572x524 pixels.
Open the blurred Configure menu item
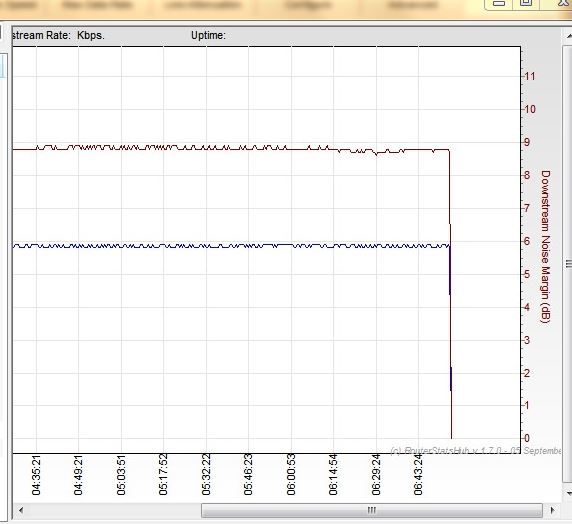(x=308, y=5)
